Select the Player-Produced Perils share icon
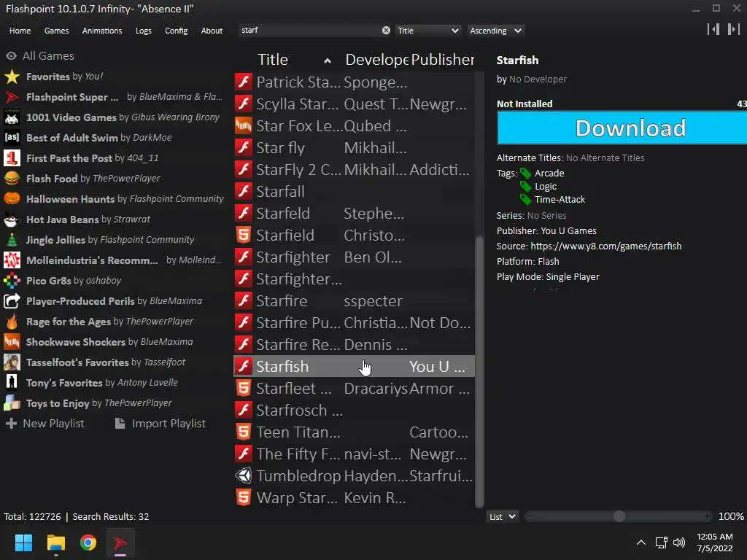The image size is (747, 560). pyautogui.click(x=12, y=301)
